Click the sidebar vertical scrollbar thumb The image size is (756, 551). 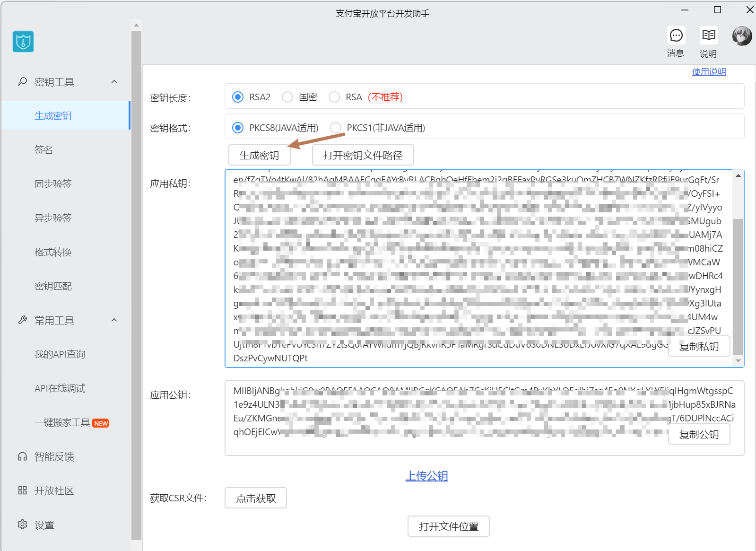coord(136,285)
